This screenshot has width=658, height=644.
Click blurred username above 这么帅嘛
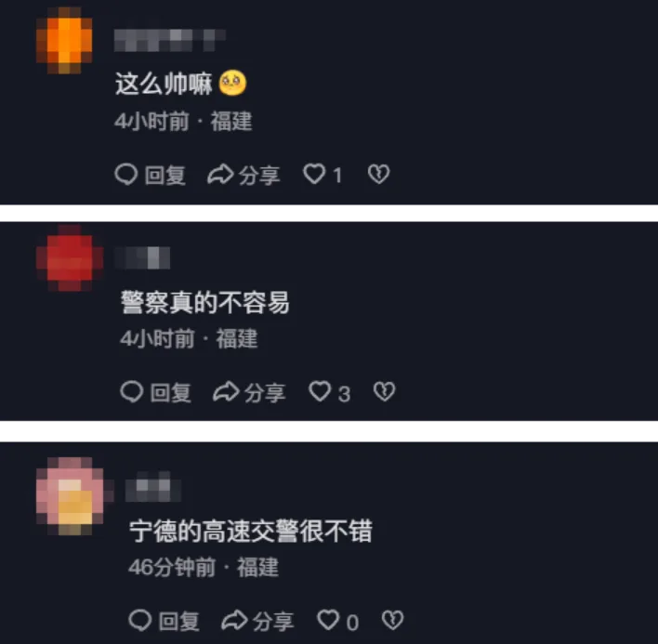coord(170,40)
